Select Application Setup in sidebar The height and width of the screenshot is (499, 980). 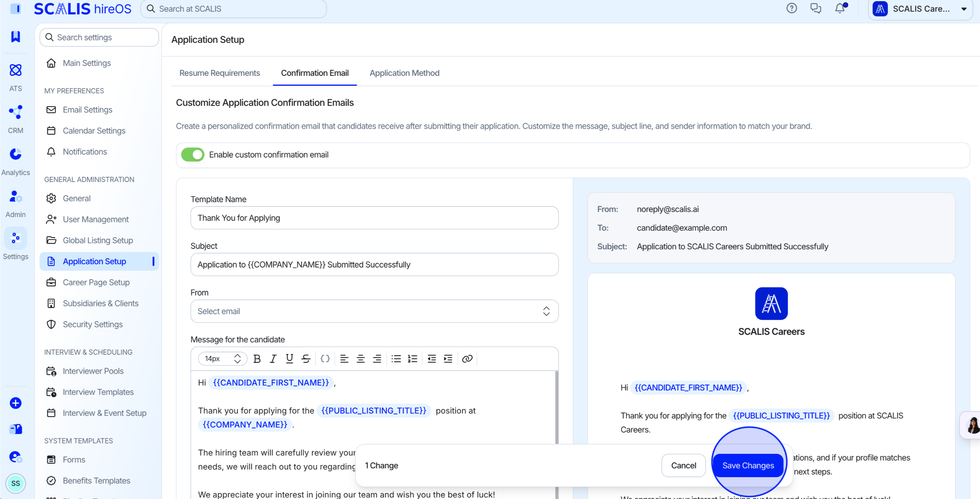click(x=99, y=261)
